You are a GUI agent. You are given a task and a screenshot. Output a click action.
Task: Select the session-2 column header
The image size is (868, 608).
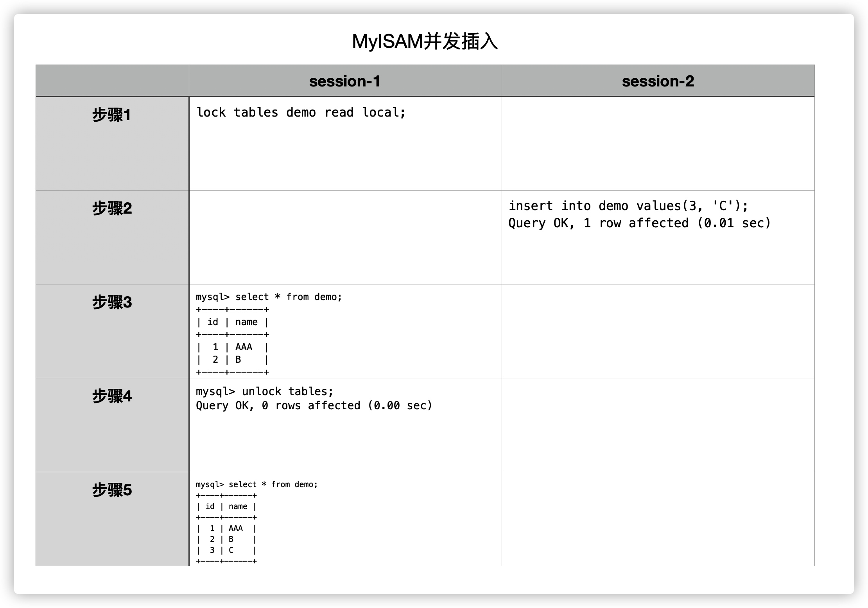[658, 81]
